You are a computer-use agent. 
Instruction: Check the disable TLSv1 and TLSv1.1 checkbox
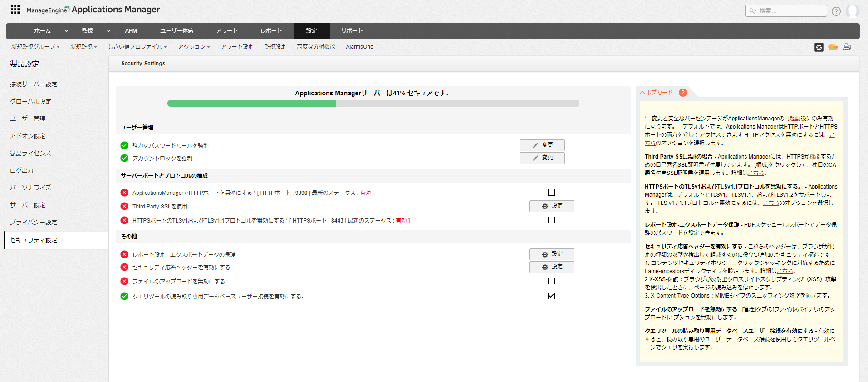tap(551, 220)
